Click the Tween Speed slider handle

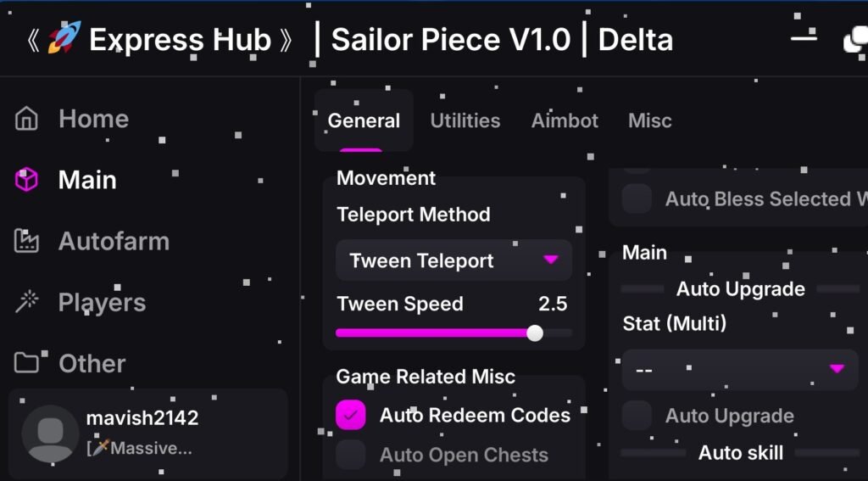535,333
